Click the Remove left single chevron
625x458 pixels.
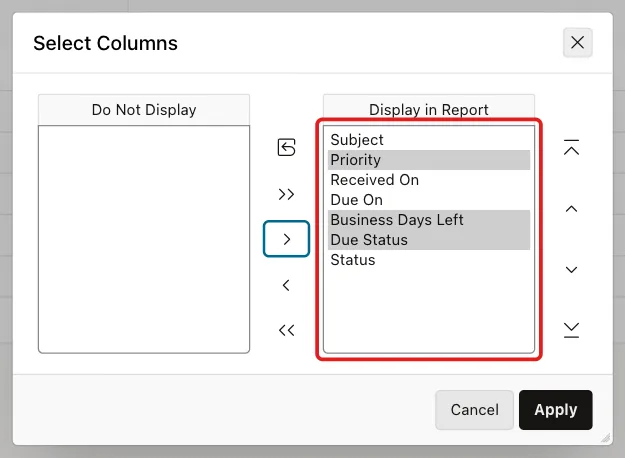click(x=286, y=285)
